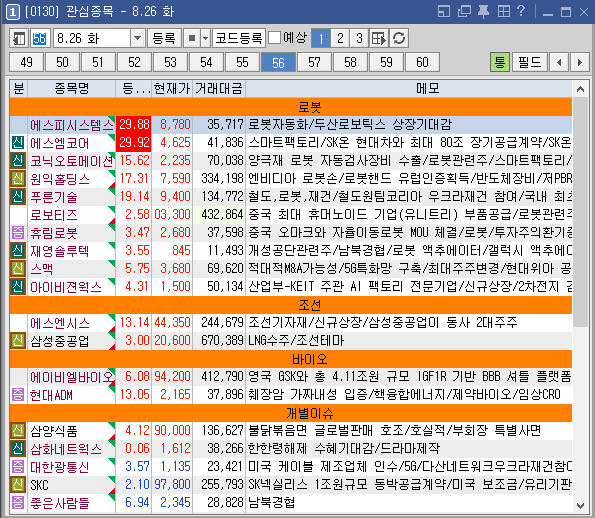Click the 8.26 화 group name field
Viewport: 595px width, 518px height.
pos(92,38)
